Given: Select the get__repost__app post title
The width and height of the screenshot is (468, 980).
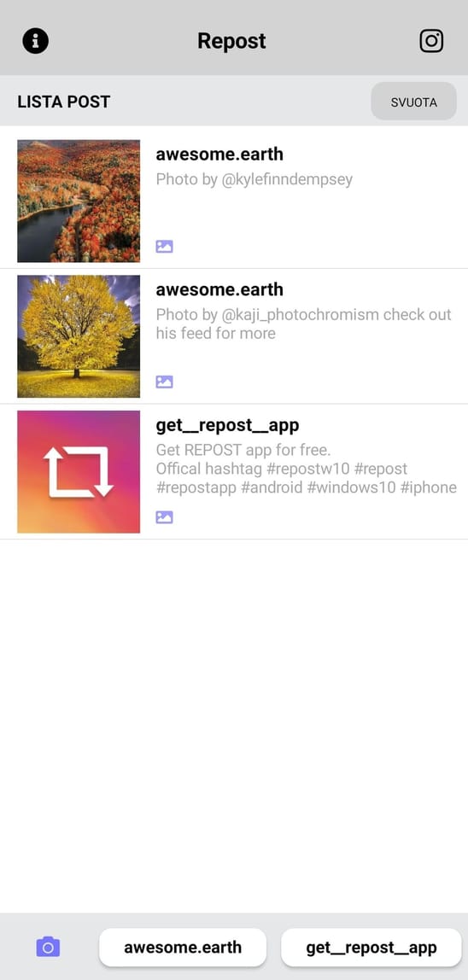Looking at the screenshot, I should pyautogui.click(x=228, y=426).
